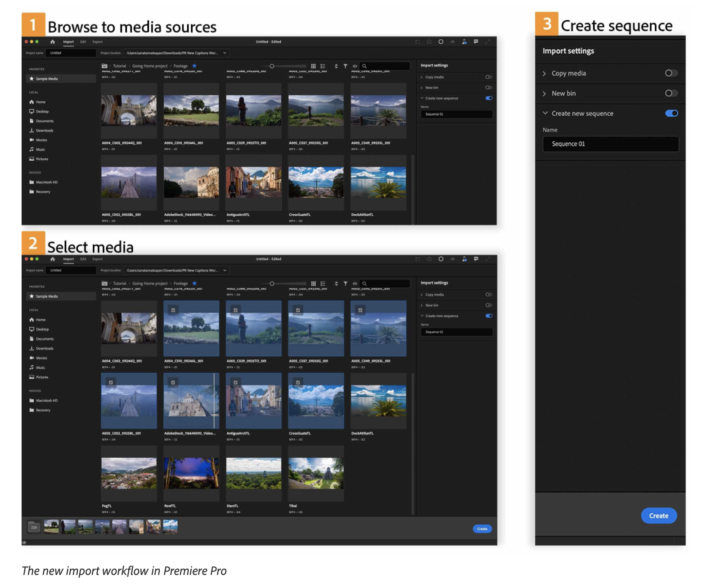Viewport: 702px width, 588px height.
Task: Open the Export tab in the Select media panel
Action: tap(98, 259)
